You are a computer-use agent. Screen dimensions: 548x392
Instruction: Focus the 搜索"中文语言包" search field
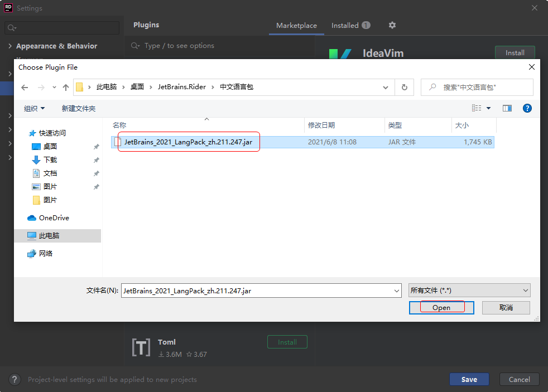(x=477, y=88)
